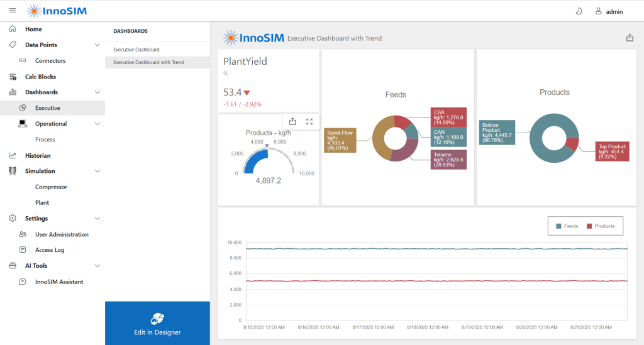The image size is (644, 345).
Task: Click the Home house icon
Action: click(13, 29)
